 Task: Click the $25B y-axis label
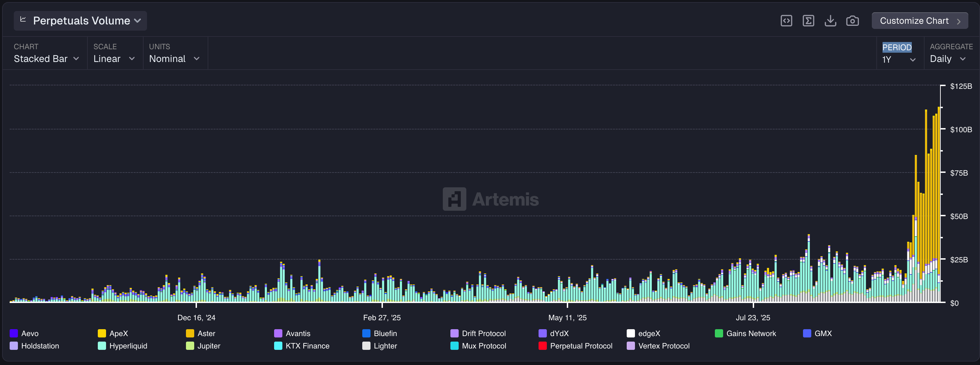[959, 260]
